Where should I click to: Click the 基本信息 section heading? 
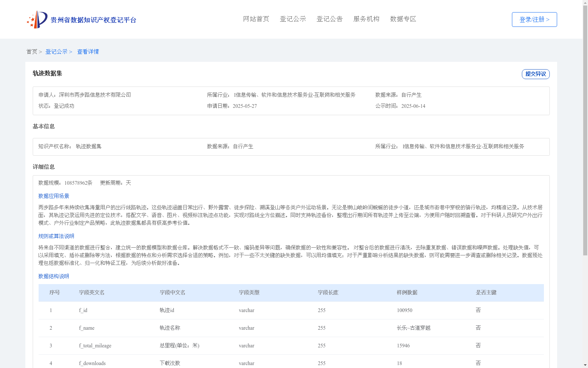tap(44, 127)
